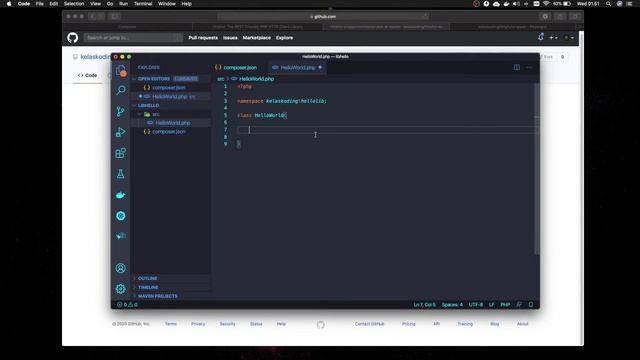Open the editor More Actions ellipsis

click(x=529, y=67)
